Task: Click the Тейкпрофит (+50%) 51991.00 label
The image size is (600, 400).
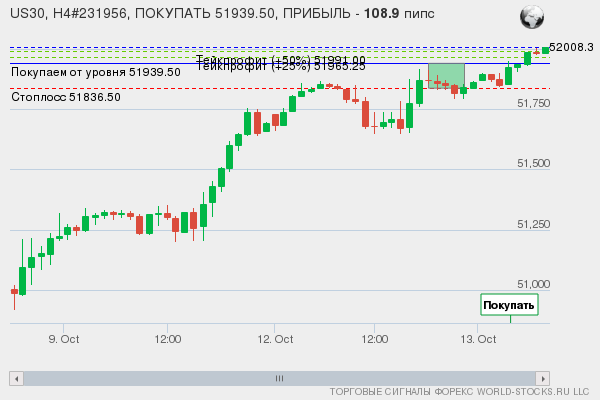Action: tap(281, 59)
